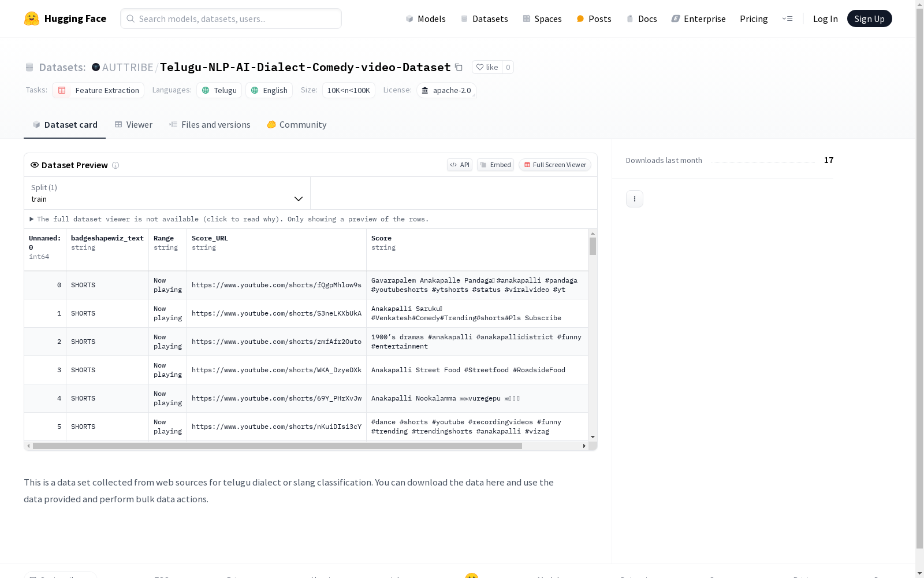Click the Embed button
924x578 pixels.
(495, 165)
